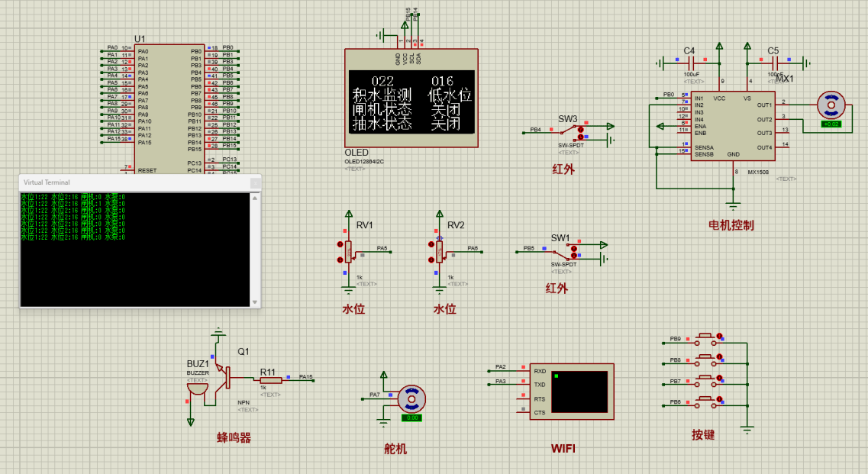Click the BUZ1 buzzer component
The image size is (868, 474).
[198, 389]
